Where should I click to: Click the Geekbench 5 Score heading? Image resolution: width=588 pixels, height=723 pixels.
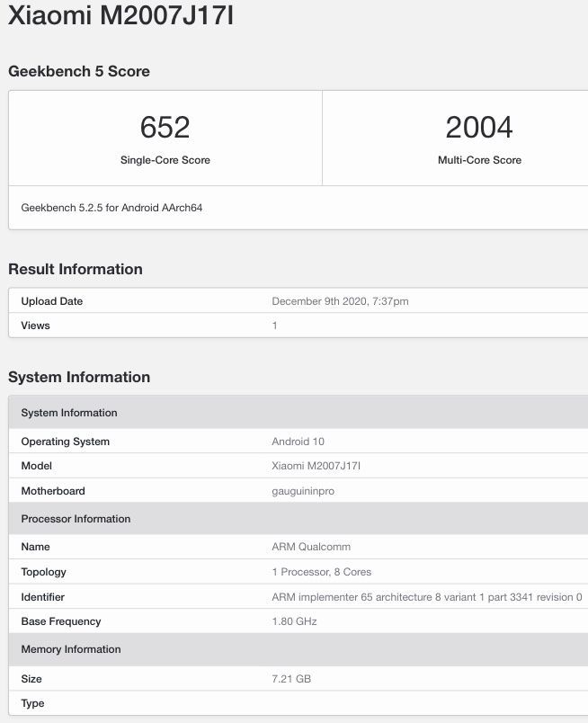point(79,71)
